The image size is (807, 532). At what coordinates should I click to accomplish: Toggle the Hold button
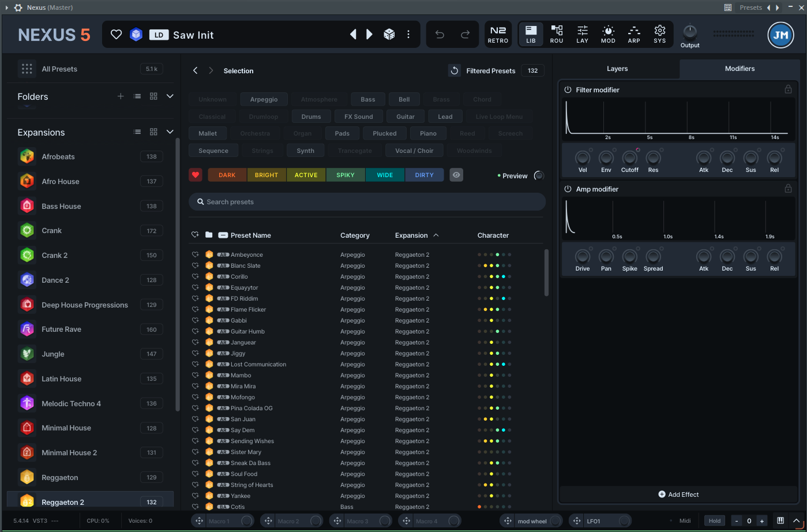click(x=715, y=521)
